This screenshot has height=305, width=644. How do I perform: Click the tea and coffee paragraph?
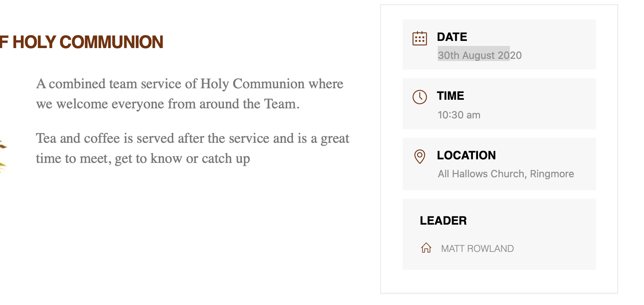coord(193,149)
